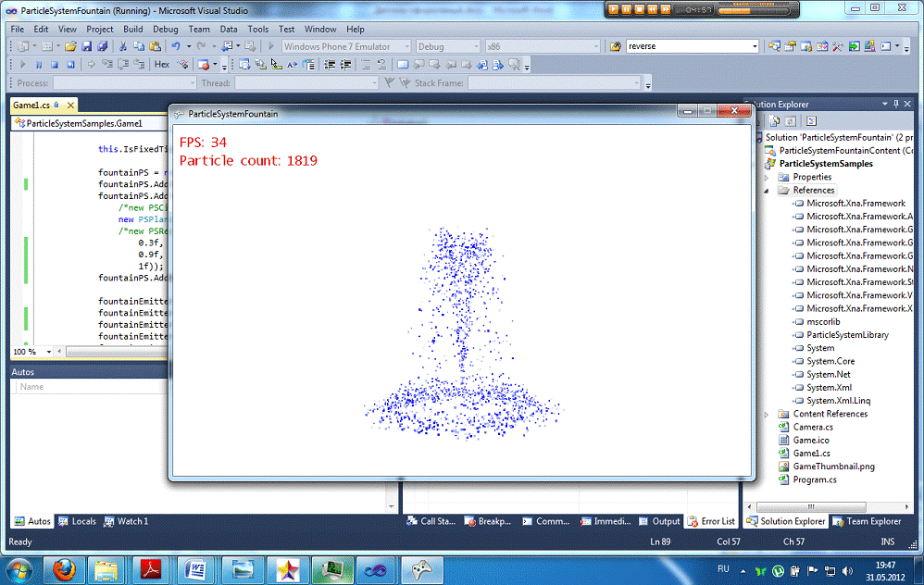This screenshot has width=924, height=585.
Task: Cut selection with the scissors icon
Action: (x=123, y=46)
